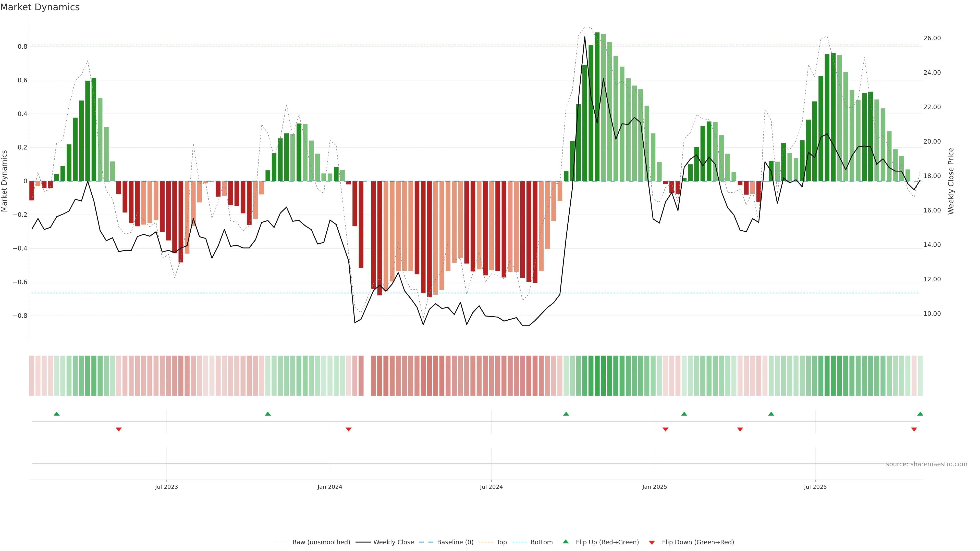Click the last flip-up triangle at far right
This screenshot has width=980, height=551.
tap(920, 414)
